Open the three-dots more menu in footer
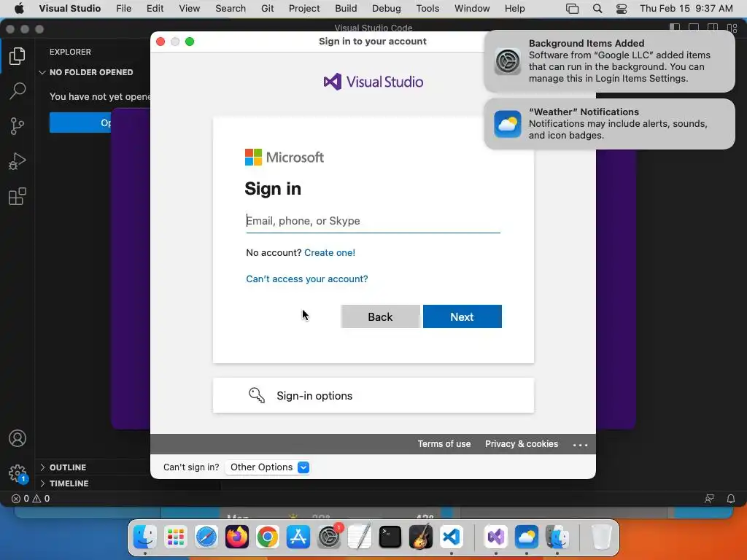This screenshot has width=747, height=560. tap(580, 445)
